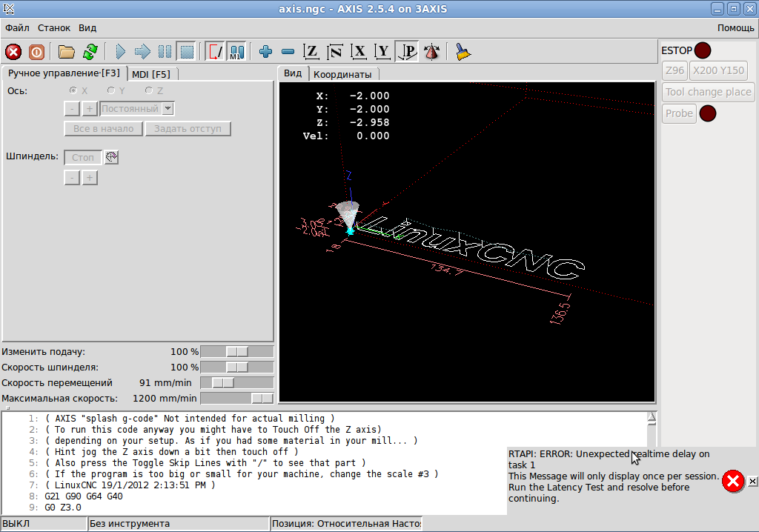
Task: Execute next line with step icon
Action: (x=142, y=52)
